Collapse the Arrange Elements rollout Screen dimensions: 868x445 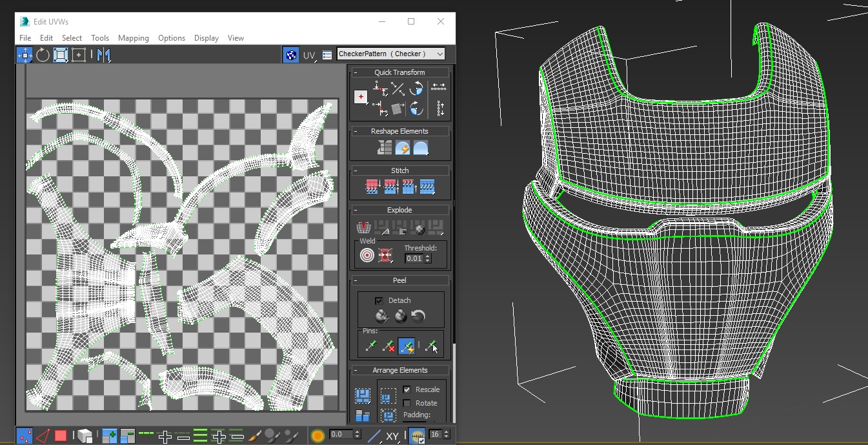pyautogui.click(x=355, y=370)
